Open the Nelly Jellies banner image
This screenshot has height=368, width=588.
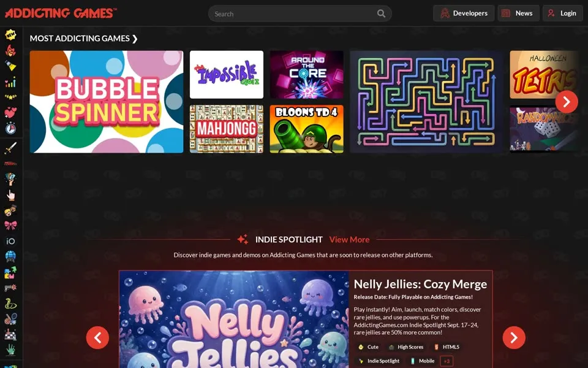(x=234, y=320)
